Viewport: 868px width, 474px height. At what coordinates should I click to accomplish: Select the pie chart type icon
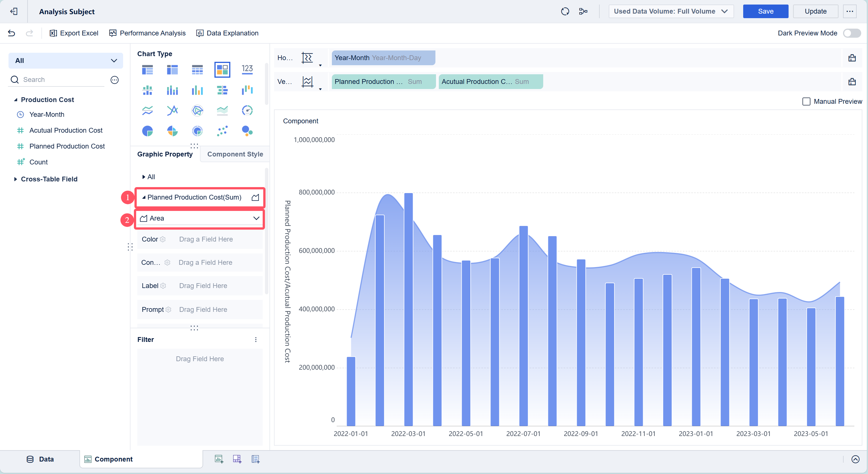pos(147,131)
